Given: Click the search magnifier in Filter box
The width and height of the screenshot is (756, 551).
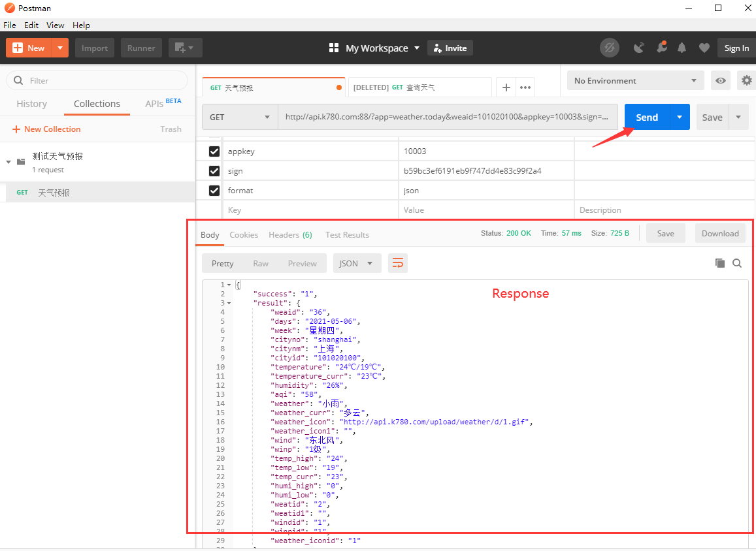Looking at the screenshot, I should coord(18,80).
